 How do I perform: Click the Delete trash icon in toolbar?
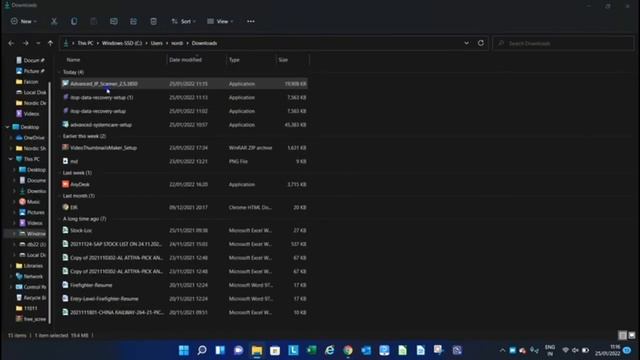(153, 21)
